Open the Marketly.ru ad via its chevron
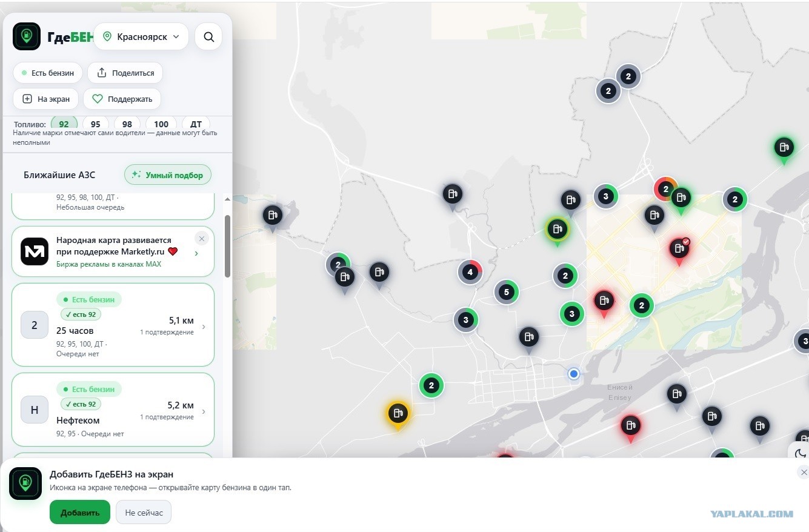 click(x=196, y=253)
